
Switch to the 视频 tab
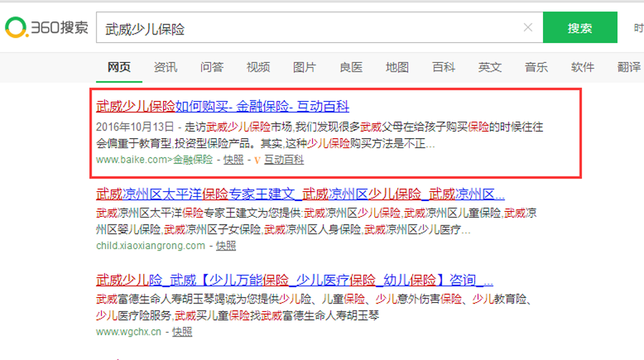click(258, 67)
